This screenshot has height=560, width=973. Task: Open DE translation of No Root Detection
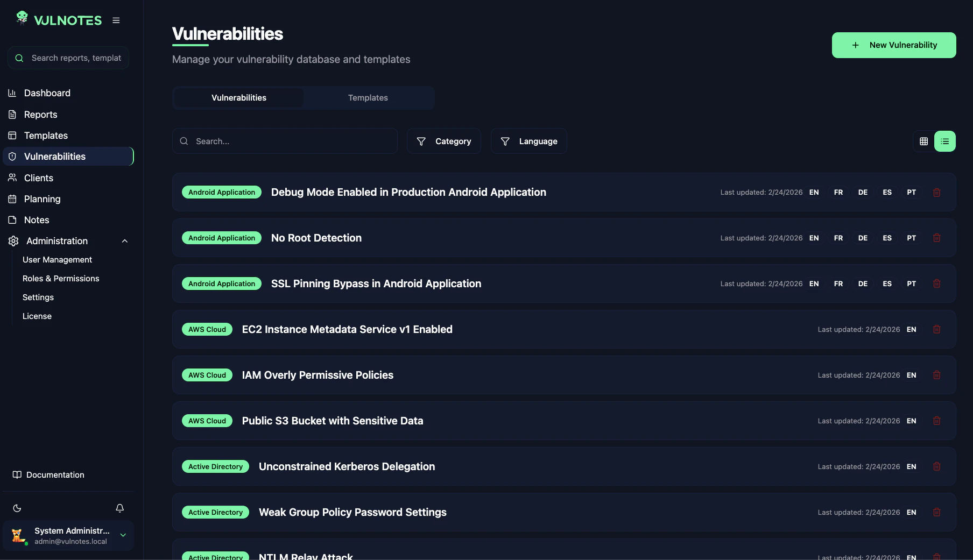point(863,238)
